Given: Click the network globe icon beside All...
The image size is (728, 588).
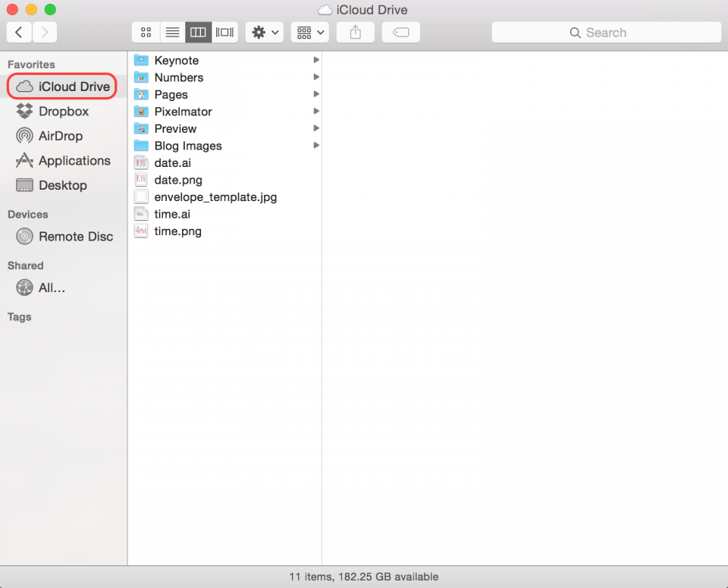Looking at the screenshot, I should (24, 288).
